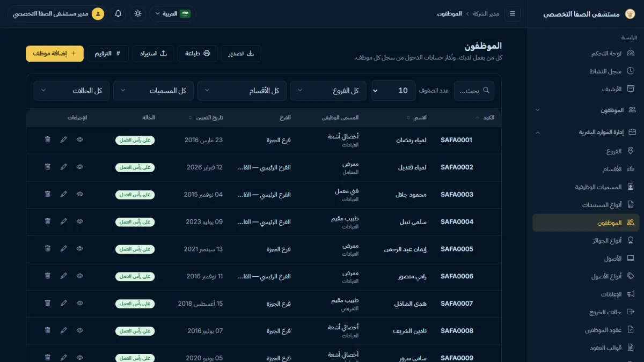Image resolution: width=644 pixels, height=362 pixels.
Task: Delete employee SAFA0005 via trash icon
Action: click(48, 248)
